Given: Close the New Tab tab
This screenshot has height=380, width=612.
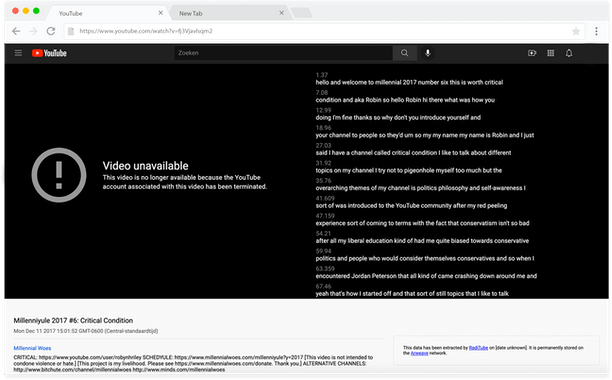Looking at the screenshot, I should [281, 13].
